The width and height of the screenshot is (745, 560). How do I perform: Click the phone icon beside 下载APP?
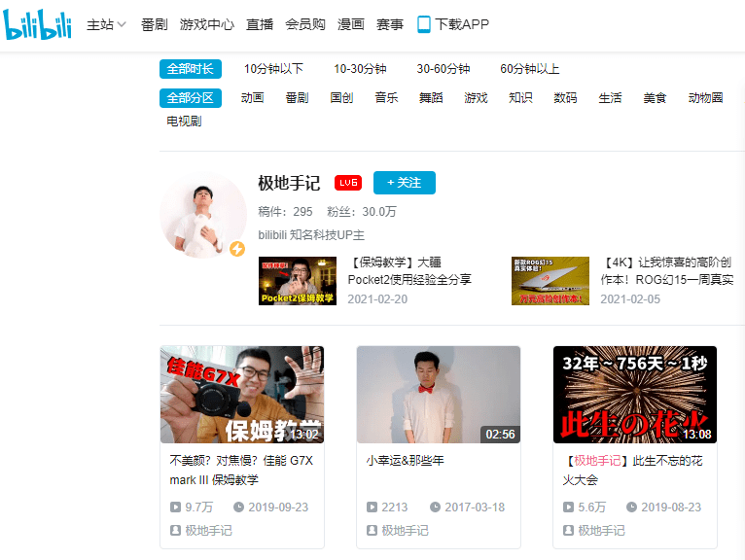423,24
